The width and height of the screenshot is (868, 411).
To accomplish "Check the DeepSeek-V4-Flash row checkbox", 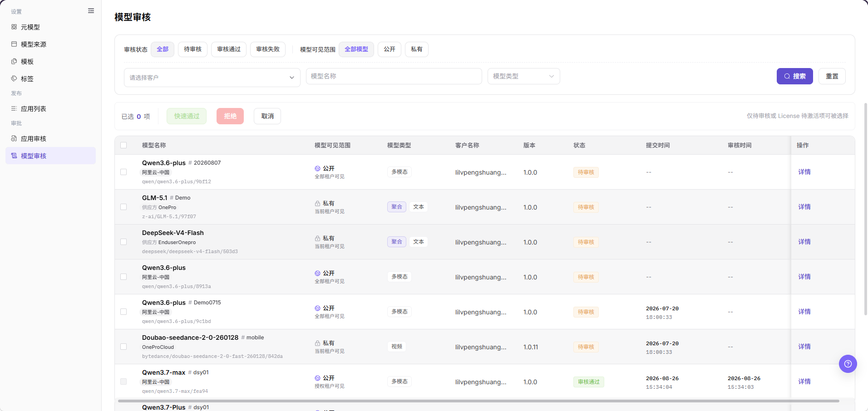I will click(123, 242).
